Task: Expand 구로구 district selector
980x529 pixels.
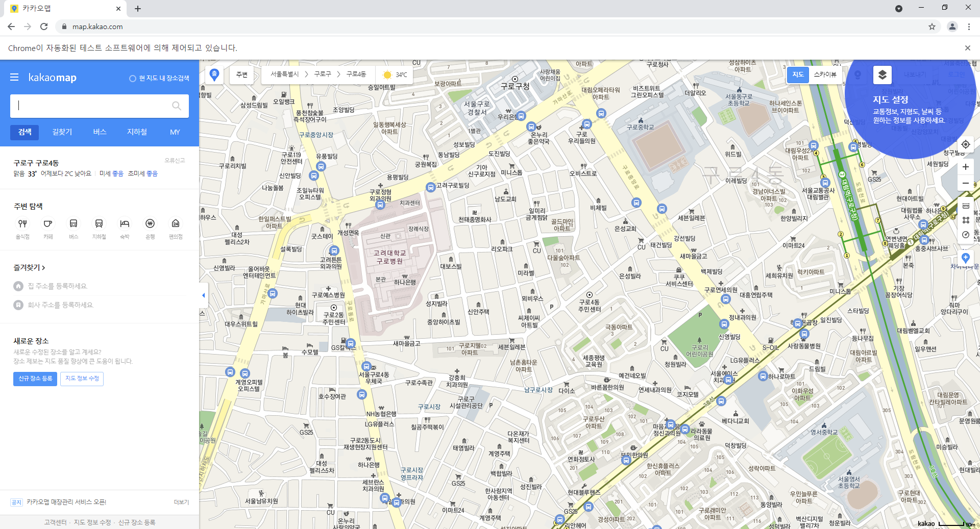Action: (x=323, y=74)
